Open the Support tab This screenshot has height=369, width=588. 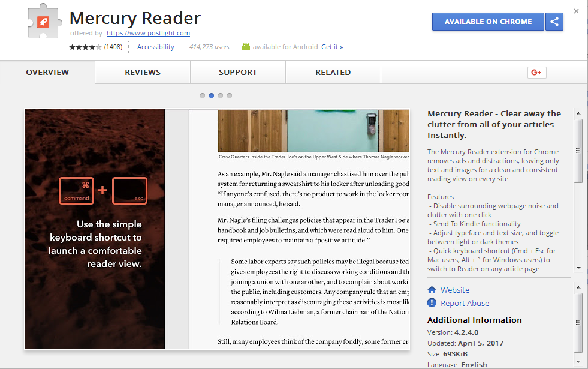(238, 72)
